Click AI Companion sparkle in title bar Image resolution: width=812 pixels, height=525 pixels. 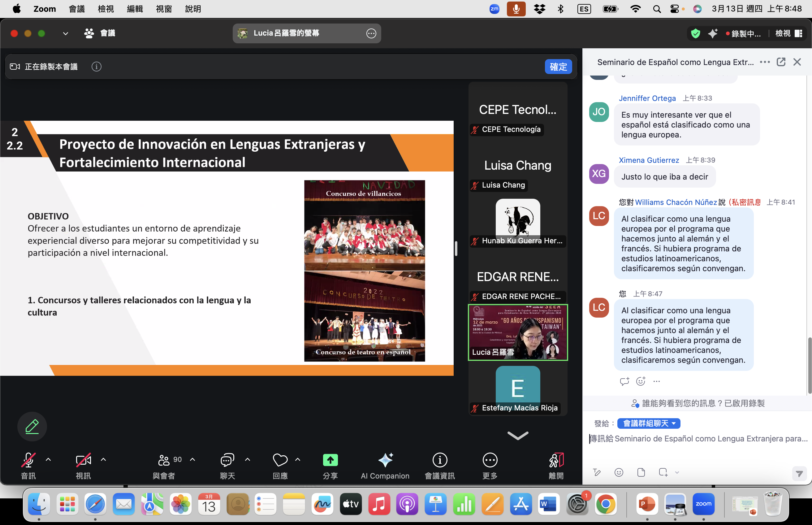pos(712,33)
